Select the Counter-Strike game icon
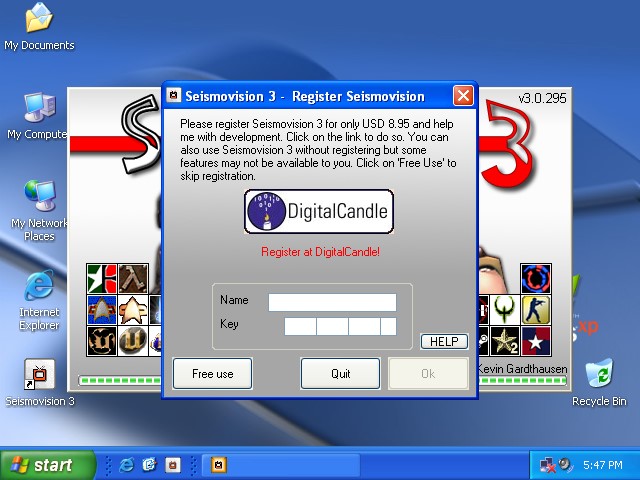Viewport: 640px width, 480px height. click(x=536, y=308)
